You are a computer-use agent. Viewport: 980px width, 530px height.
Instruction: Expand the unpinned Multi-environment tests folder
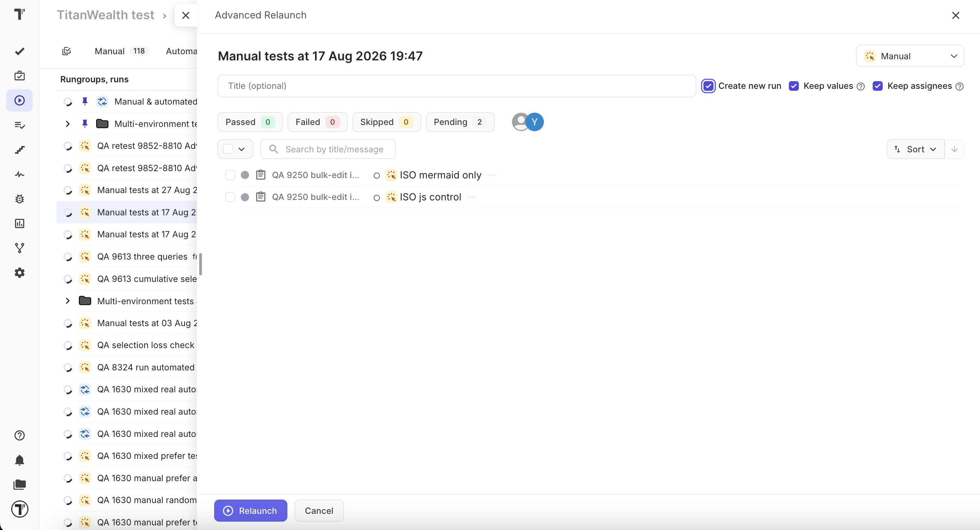68,301
